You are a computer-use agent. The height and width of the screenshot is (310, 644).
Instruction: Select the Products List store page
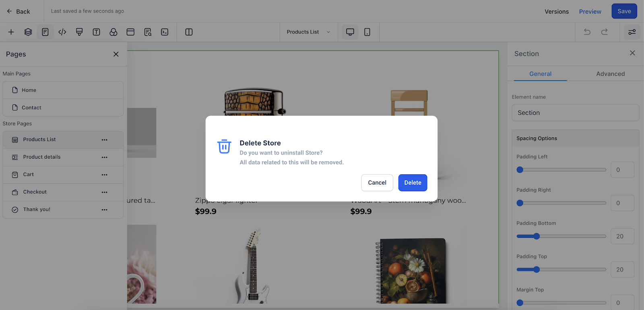click(63, 140)
